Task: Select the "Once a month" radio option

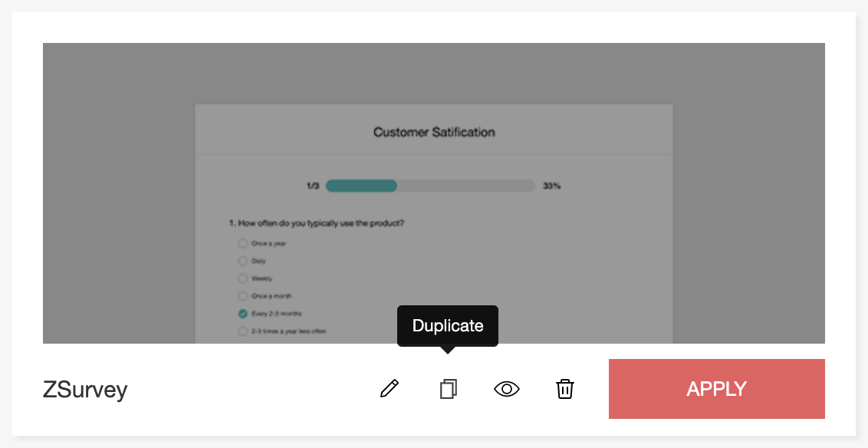Action: tap(243, 296)
